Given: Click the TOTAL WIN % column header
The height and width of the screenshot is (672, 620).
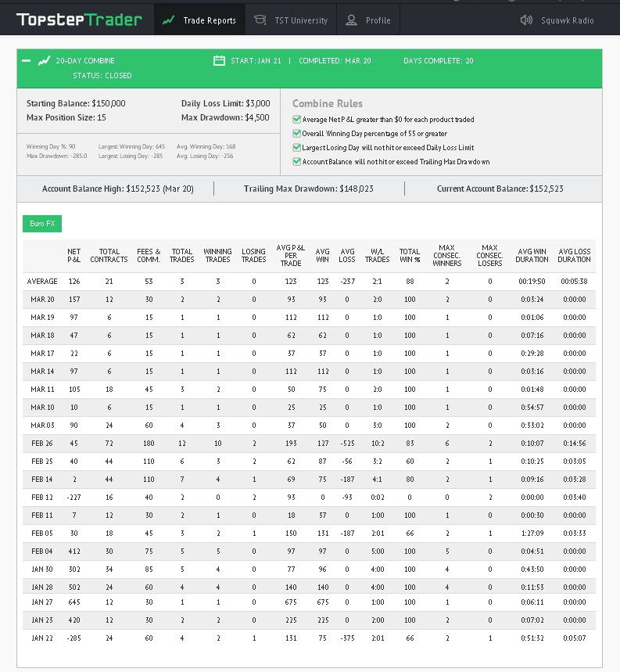Looking at the screenshot, I should pos(410,256).
